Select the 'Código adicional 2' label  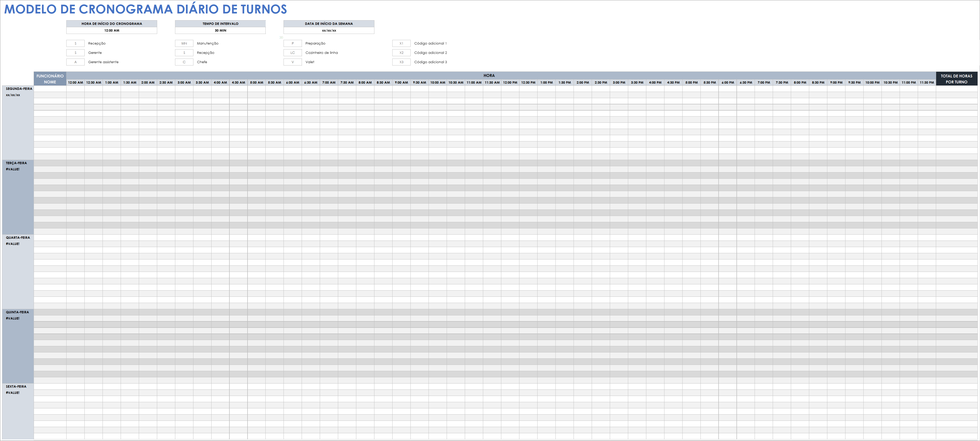tap(430, 53)
